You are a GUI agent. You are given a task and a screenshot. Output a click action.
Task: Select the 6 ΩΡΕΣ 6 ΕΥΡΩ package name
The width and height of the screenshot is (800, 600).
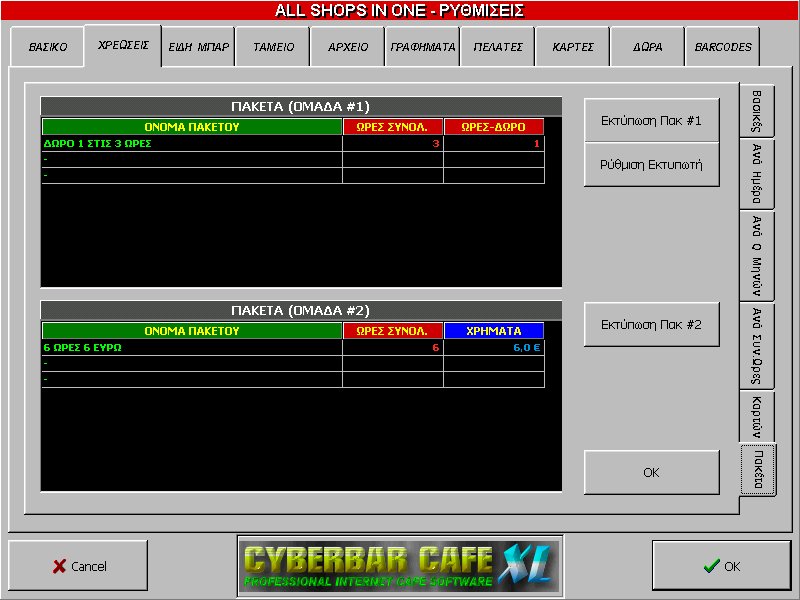click(x=191, y=347)
